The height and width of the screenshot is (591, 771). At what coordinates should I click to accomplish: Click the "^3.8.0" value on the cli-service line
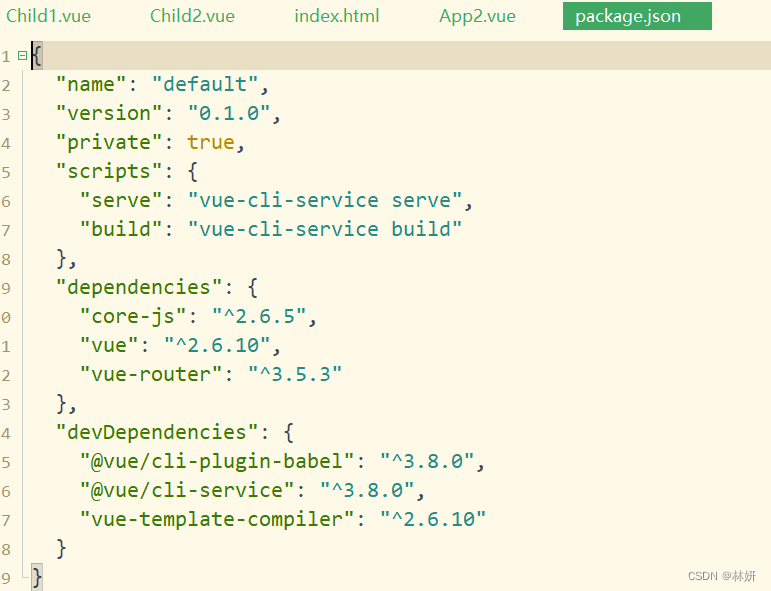coord(367,491)
